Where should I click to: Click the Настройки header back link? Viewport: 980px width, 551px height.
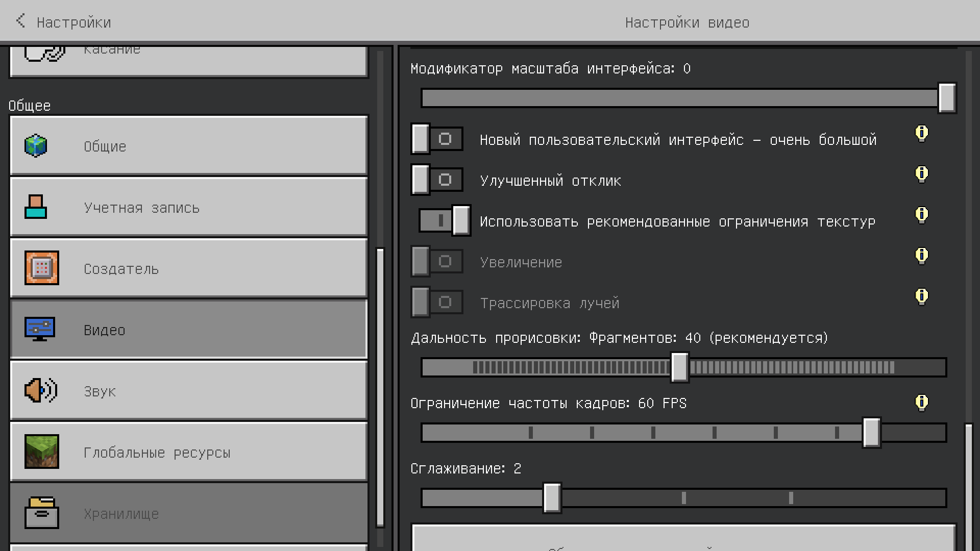point(74,22)
